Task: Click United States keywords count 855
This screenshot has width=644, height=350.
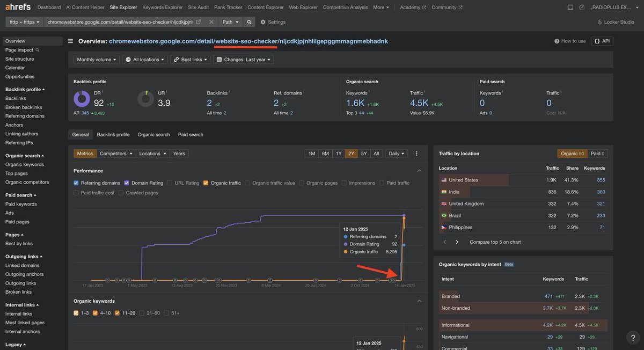Action: coord(601,180)
